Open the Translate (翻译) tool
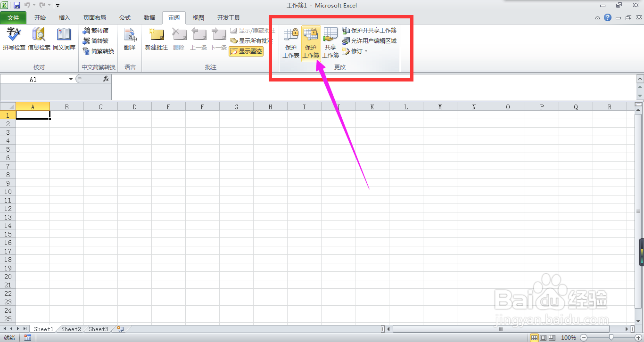 (130, 39)
